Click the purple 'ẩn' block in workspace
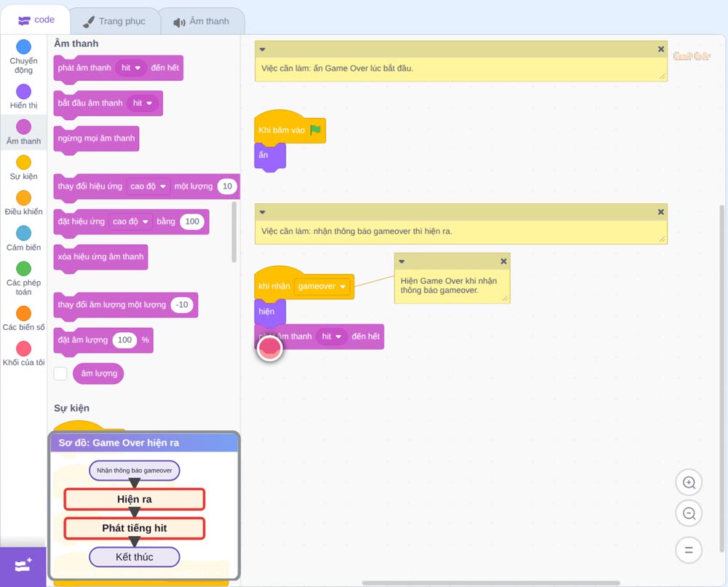The width and height of the screenshot is (728, 587). click(270, 156)
